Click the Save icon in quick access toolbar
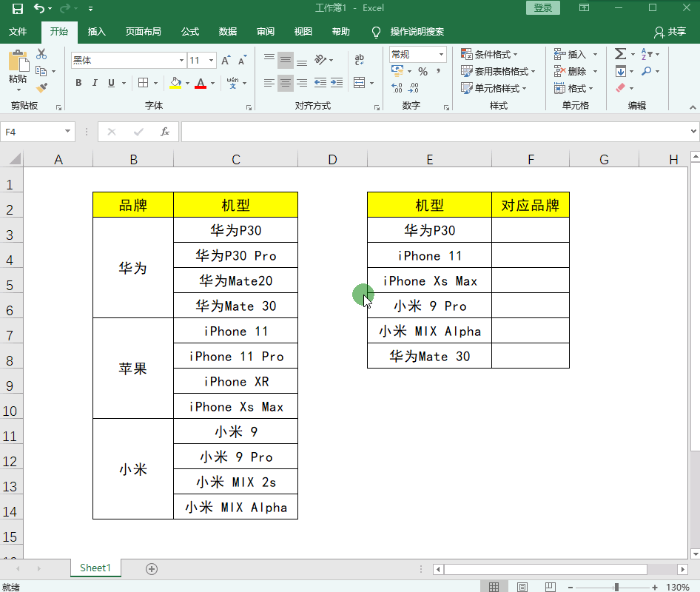The width and height of the screenshot is (700, 592). tap(18, 8)
